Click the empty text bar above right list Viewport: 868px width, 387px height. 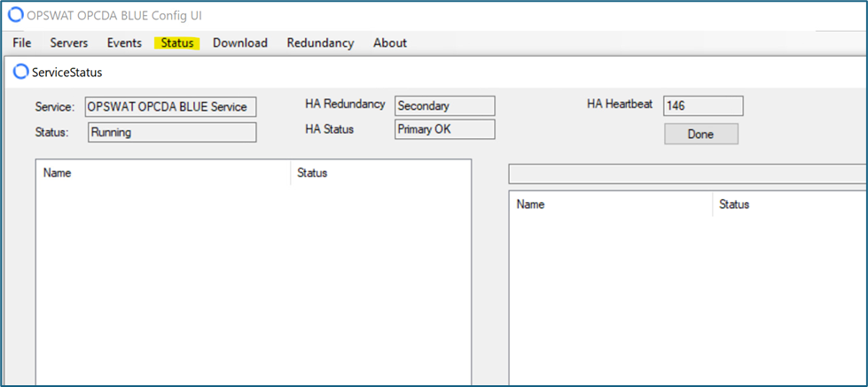[687, 174]
